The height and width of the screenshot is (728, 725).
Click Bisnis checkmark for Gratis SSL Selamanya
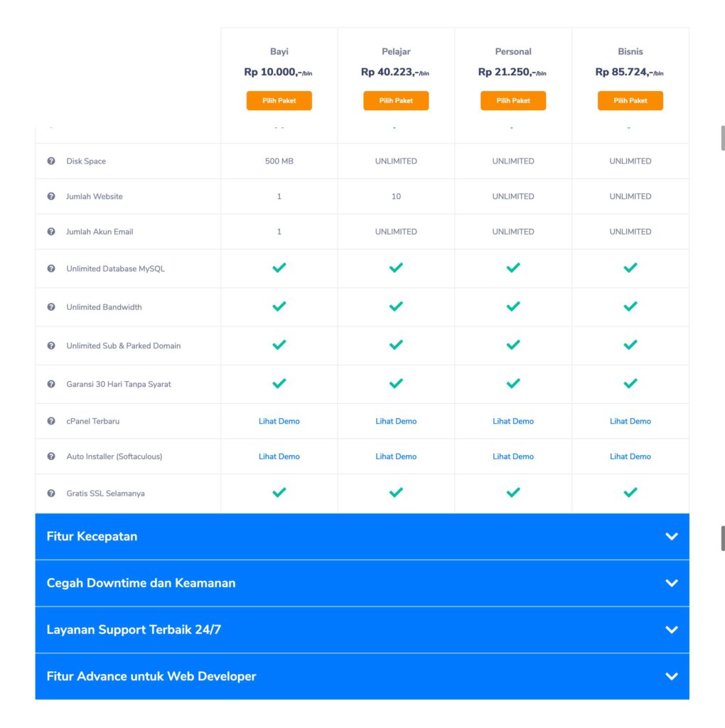630,492
